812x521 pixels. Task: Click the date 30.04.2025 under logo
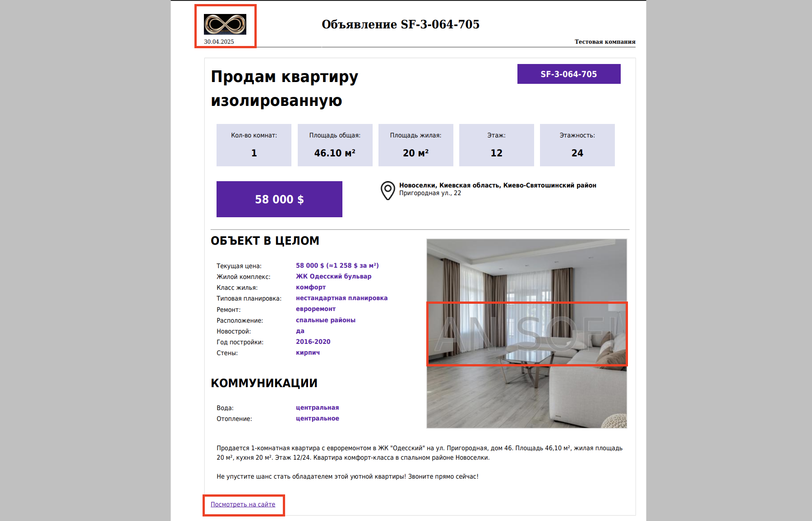click(219, 41)
